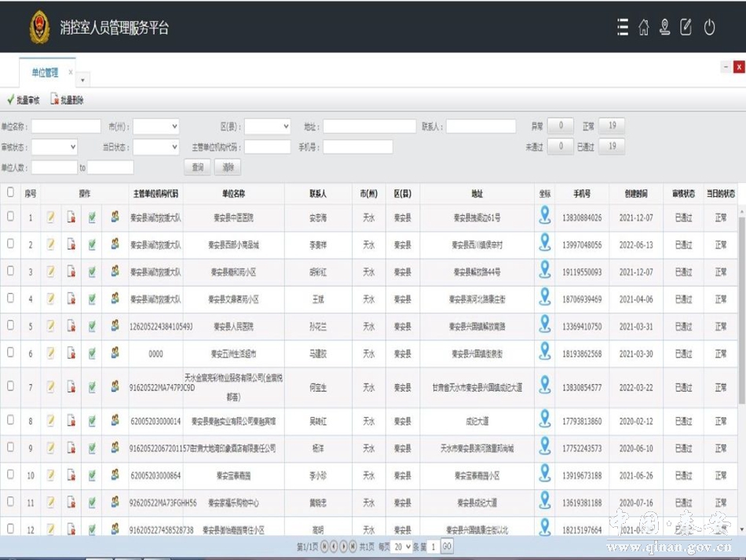Click the power/logout icon
This screenshot has height=560, width=746.
click(709, 27)
